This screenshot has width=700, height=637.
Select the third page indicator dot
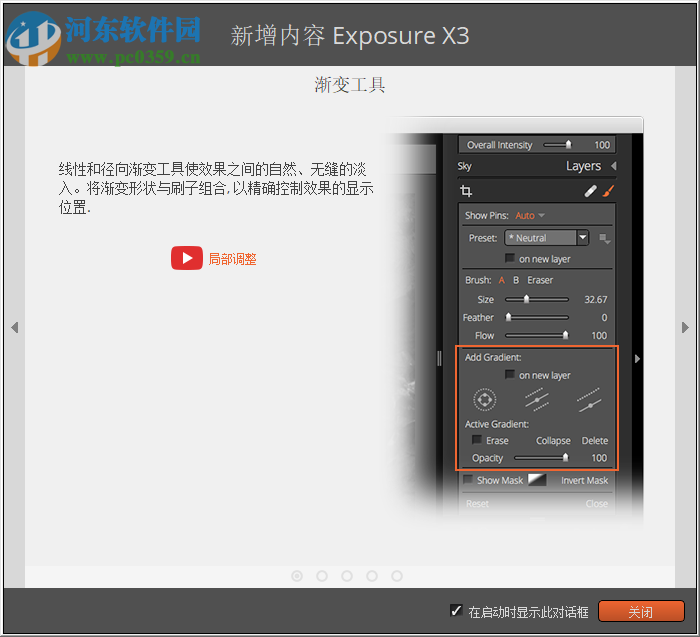347,576
